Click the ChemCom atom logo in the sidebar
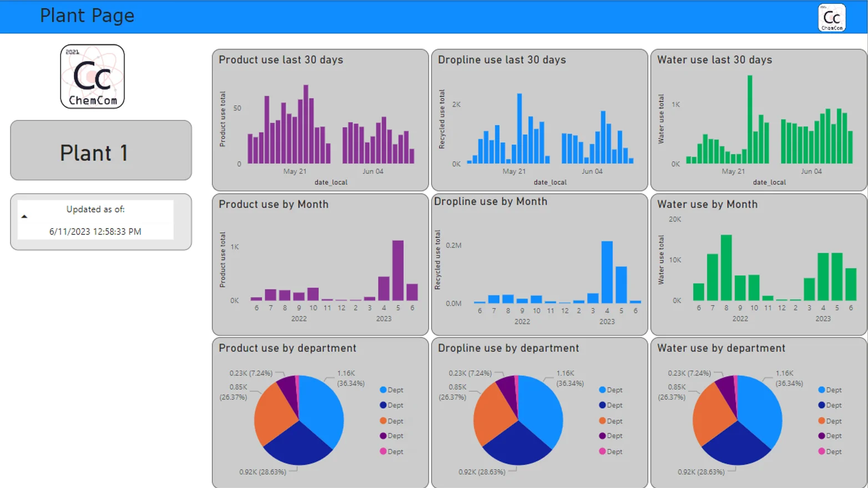This screenshot has width=868, height=488. 92,76
